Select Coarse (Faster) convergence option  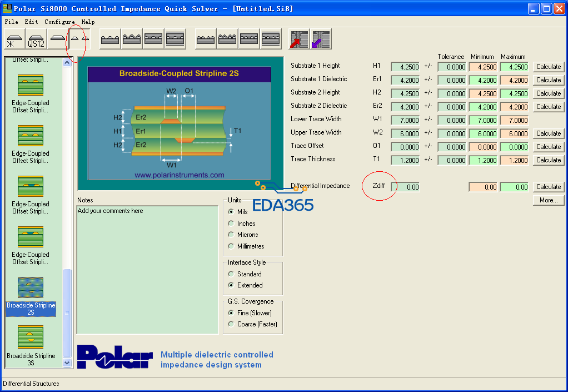point(231,324)
